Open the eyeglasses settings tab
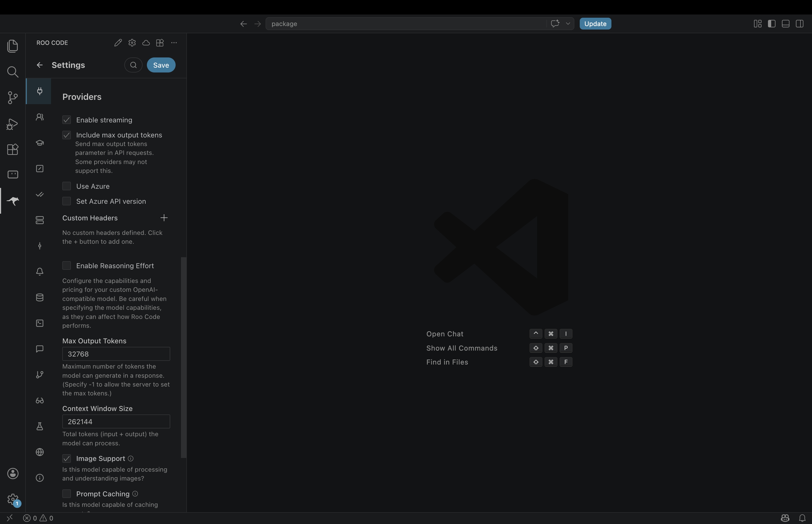This screenshot has width=812, height=524. tap(40, 401)
